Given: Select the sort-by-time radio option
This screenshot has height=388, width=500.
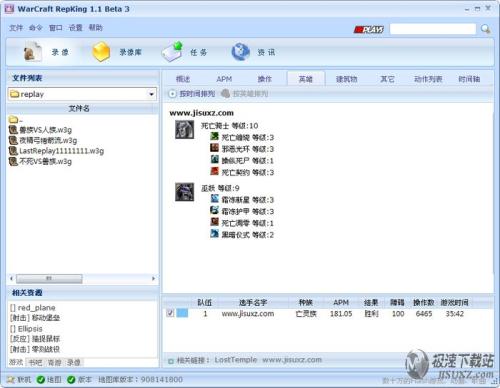Looking at the screenshot, I should pyautogui.click(x=172, y=94).
